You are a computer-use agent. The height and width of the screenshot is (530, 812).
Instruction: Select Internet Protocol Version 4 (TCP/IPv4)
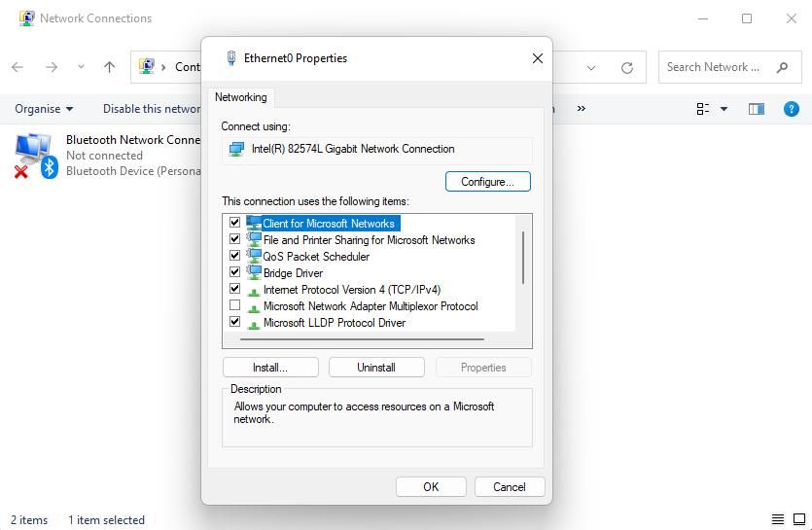(x=352, y=290)
